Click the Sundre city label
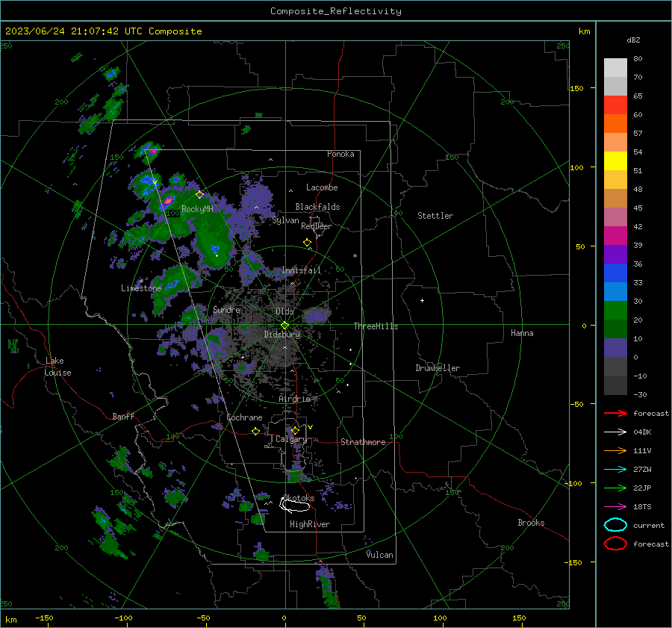 pyautogui.click(x=226, y=309)
